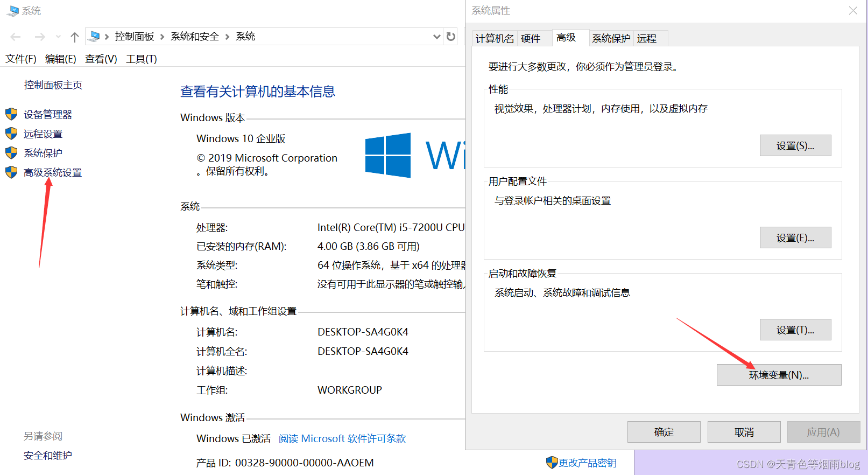Open startup and recovery 设置(T)... button
868x475 pixels.
click(x=795, y=330)
